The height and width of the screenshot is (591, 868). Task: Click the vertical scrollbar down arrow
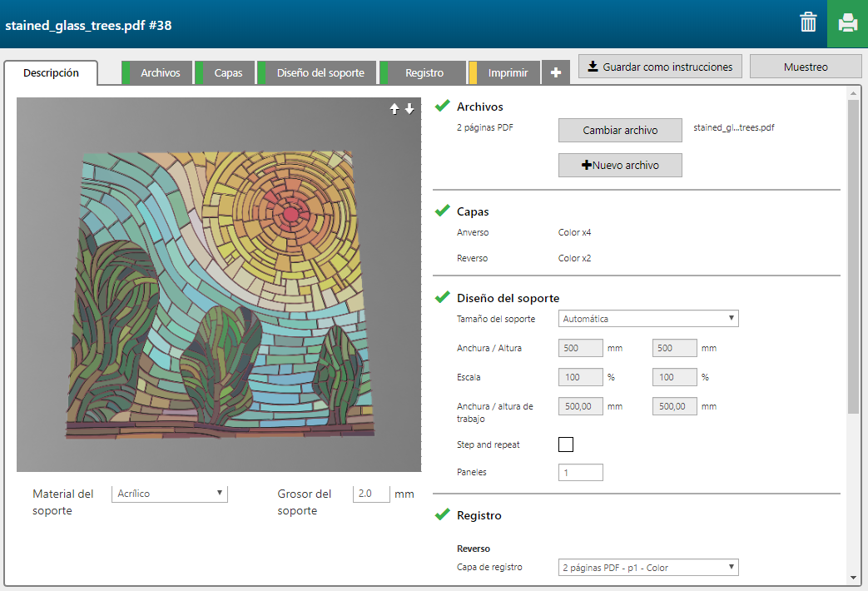pyautogui.click(x=854, y=577)
